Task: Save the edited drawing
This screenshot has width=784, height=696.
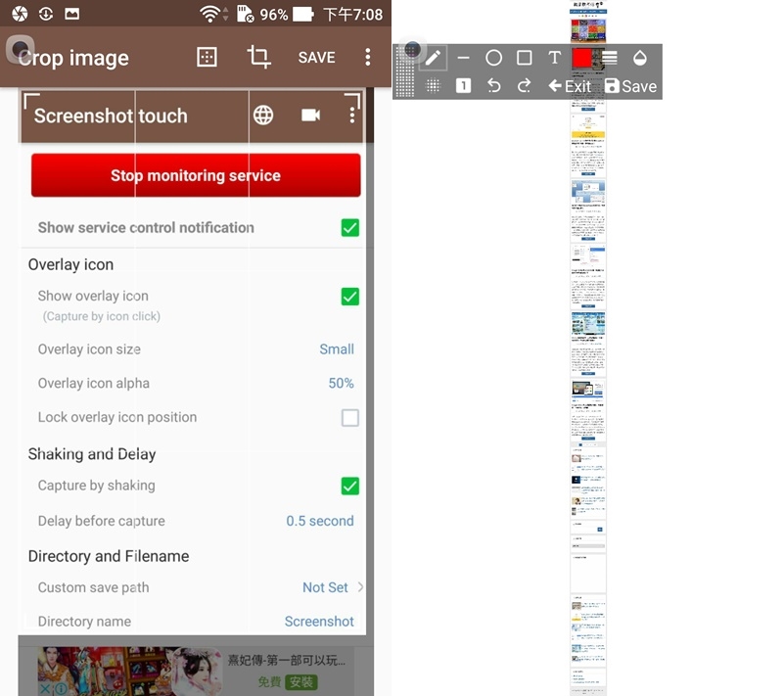Action: (630, 86)
